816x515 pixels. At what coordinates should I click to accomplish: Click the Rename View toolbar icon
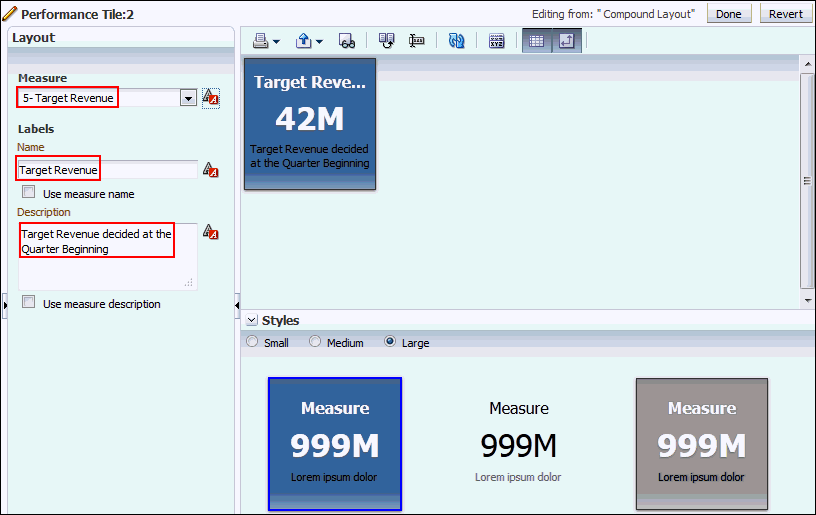(x=416, y=41)
